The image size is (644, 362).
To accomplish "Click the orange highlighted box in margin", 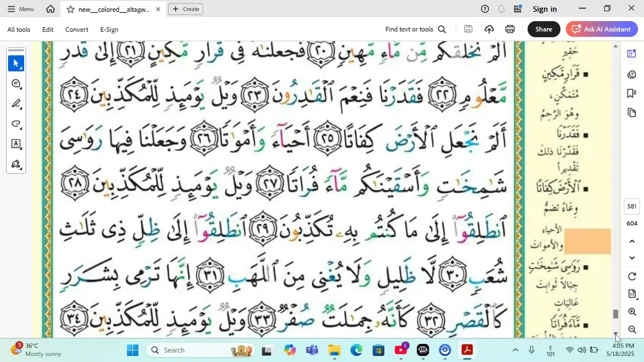I will 587,241.
